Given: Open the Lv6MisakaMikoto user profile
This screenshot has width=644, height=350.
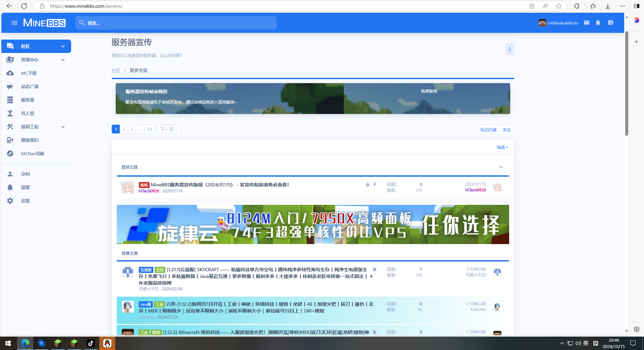Looking at the screenshot, I should coord(558,23).
